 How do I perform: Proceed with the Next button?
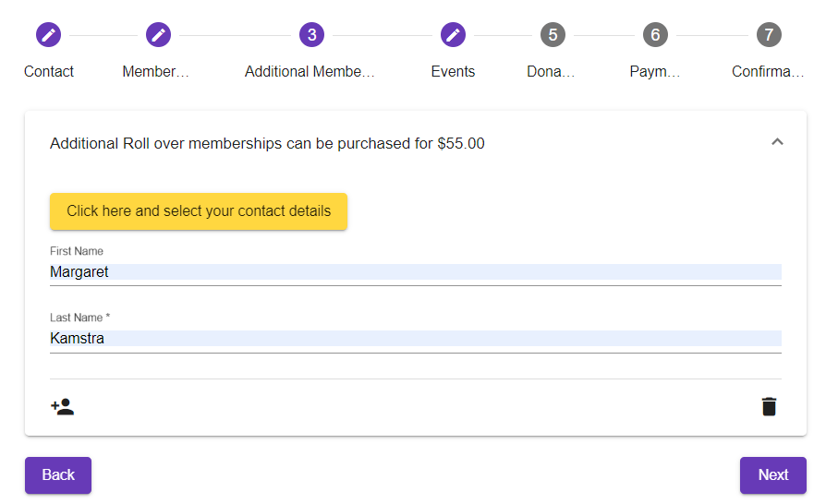click(772, 475)
